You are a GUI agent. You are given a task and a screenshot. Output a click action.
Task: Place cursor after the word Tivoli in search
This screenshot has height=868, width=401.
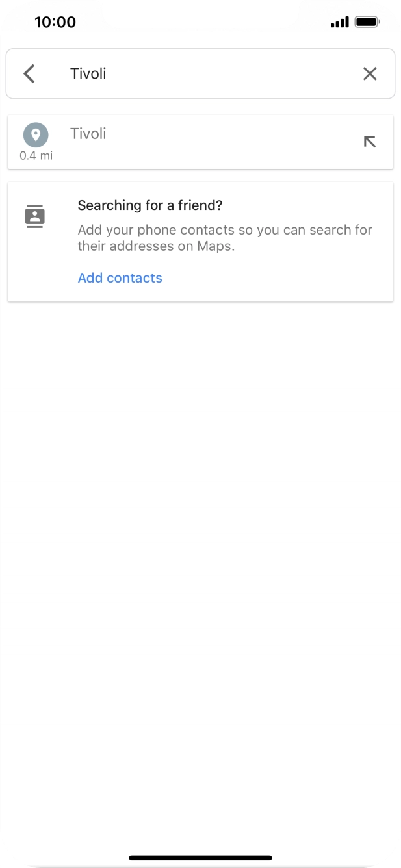(108, 73)
